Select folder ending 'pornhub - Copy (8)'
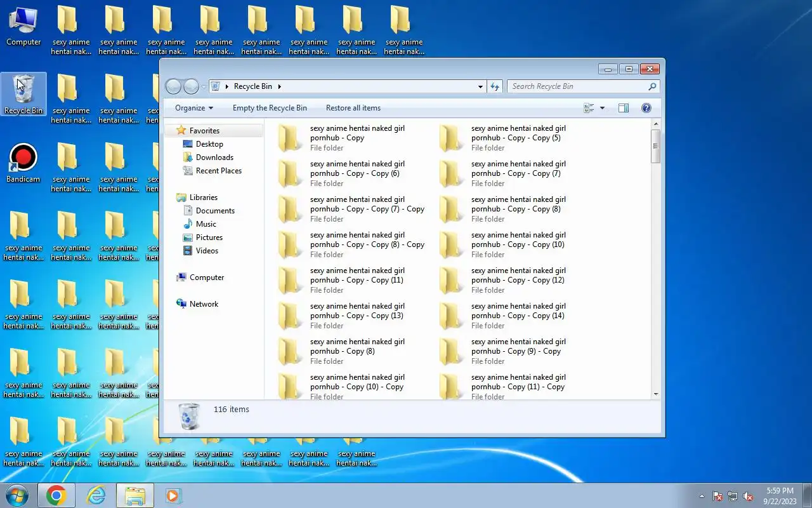Viewport: 812px width, 508px height. [352, 351]
